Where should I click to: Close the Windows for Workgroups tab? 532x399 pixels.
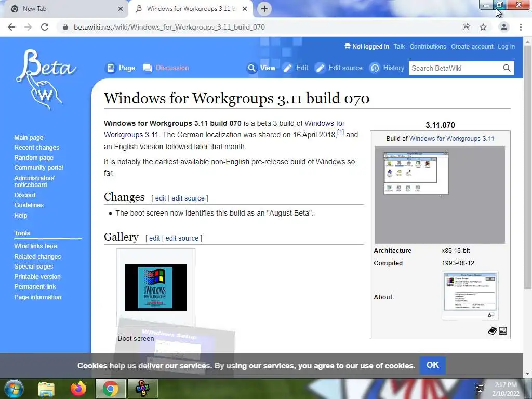tap(245, 9)
